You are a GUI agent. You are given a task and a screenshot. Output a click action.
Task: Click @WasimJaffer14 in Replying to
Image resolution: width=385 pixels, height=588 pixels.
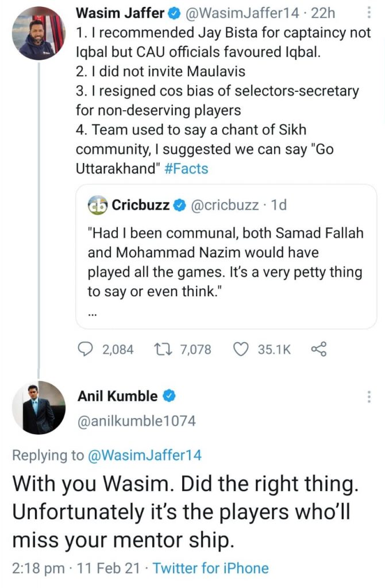144,455
